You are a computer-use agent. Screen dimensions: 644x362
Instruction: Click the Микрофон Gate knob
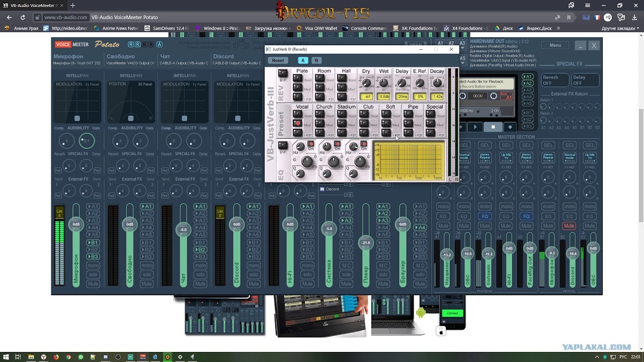click(86, 141)
